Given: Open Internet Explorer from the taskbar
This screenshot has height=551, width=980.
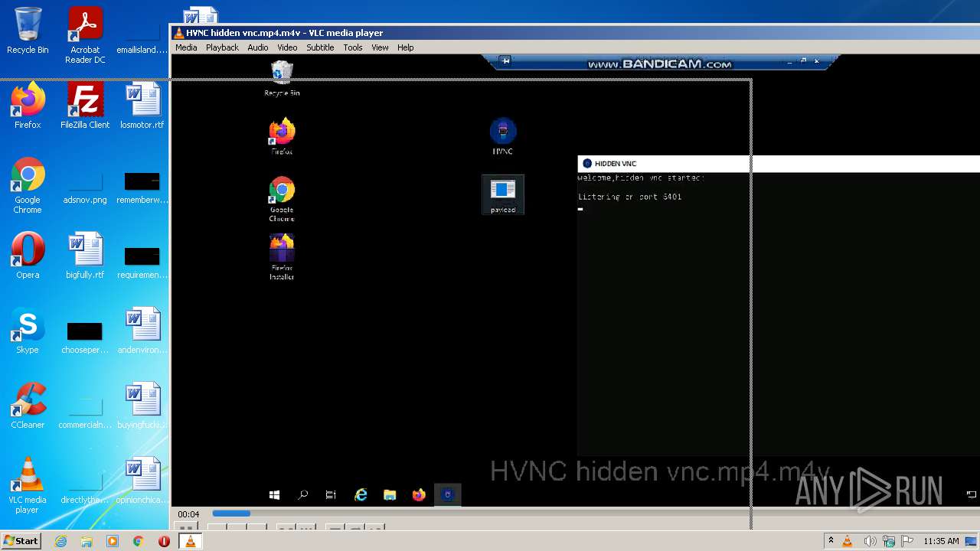Looking at the screenshot, I should coord(61,541).
